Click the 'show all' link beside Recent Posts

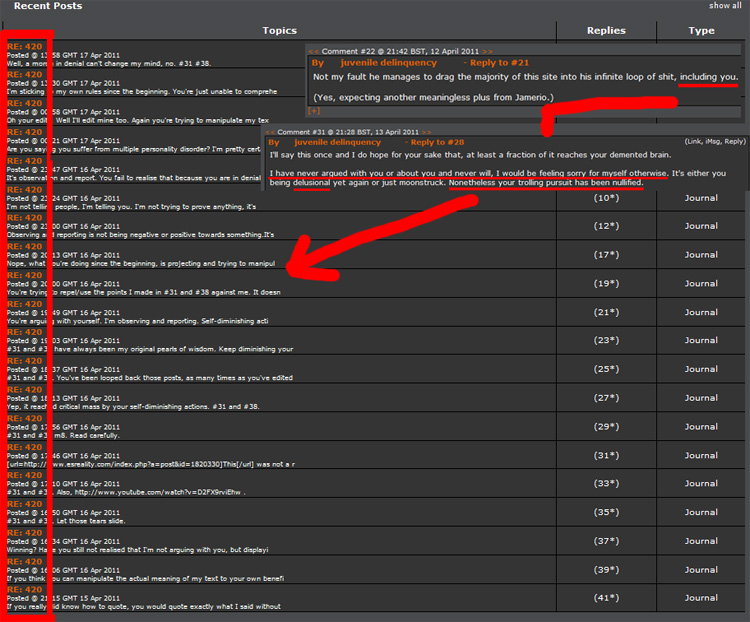coord(725,6)
